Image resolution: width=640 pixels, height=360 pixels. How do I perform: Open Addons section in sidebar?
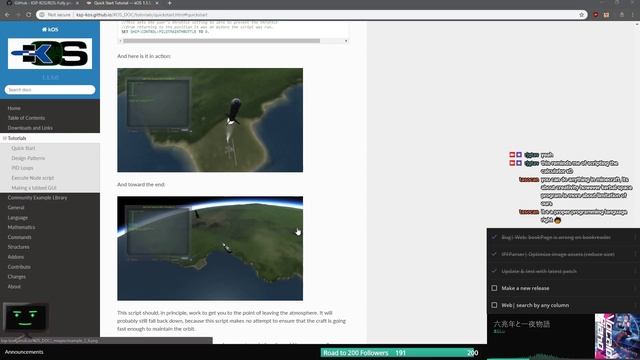(x=16, y=257)
